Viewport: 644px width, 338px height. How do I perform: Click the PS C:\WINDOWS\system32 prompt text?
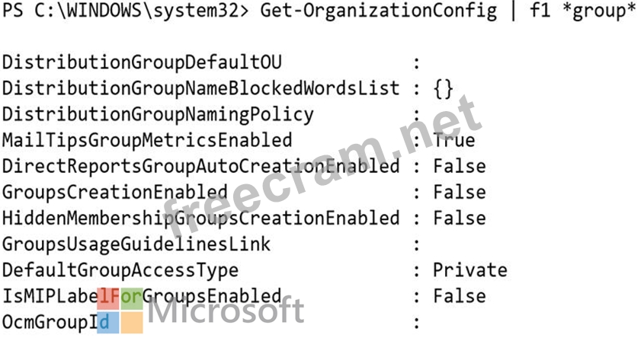(124, 12)
